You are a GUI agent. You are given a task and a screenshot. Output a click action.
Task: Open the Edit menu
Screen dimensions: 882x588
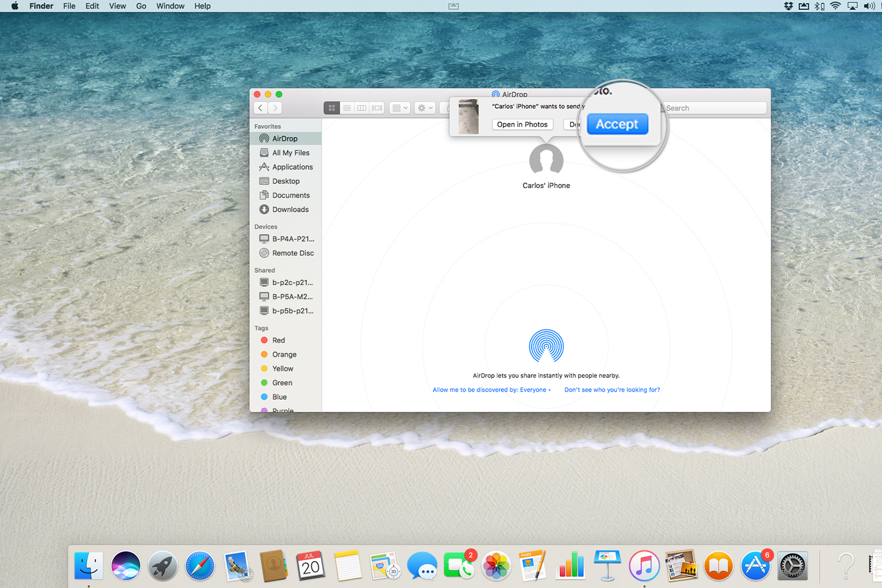(92, 6)
